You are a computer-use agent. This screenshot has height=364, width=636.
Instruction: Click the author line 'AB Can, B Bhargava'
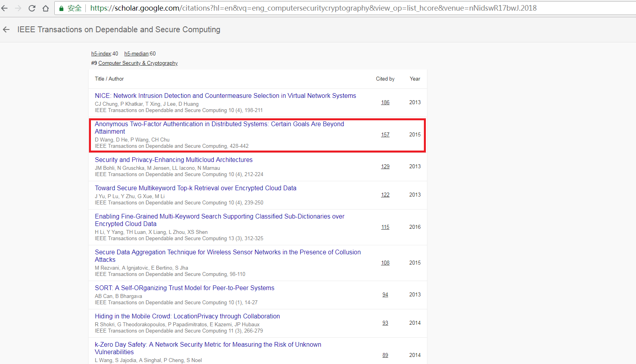(118, 296)
